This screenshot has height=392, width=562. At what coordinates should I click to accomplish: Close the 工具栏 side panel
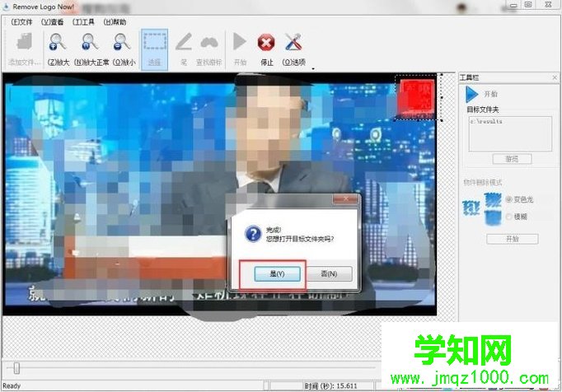coord(555,77)
